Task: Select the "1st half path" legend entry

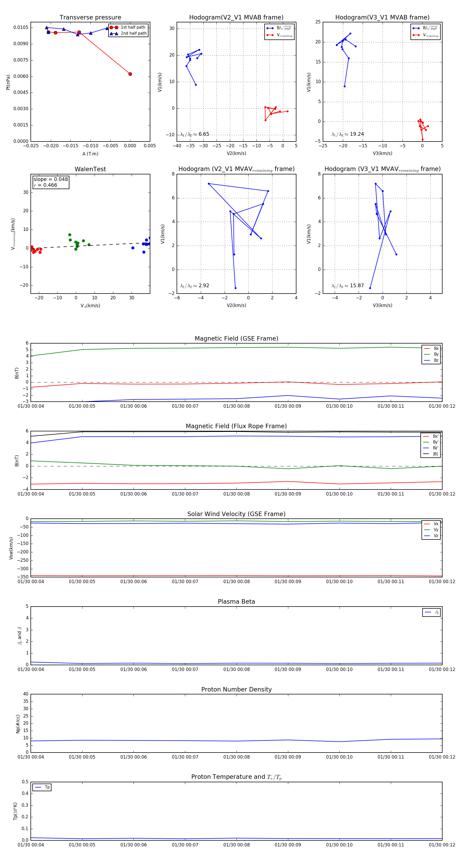Action: click(x=128, y=27)
